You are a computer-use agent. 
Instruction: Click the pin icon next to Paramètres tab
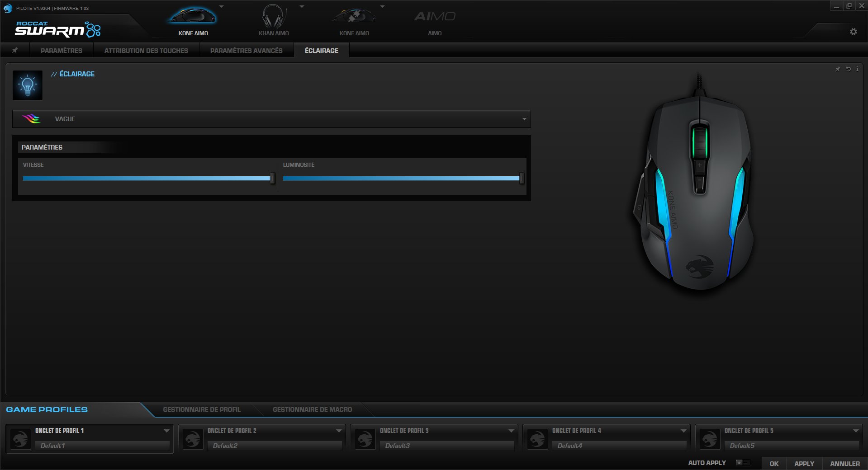[15, 50]
